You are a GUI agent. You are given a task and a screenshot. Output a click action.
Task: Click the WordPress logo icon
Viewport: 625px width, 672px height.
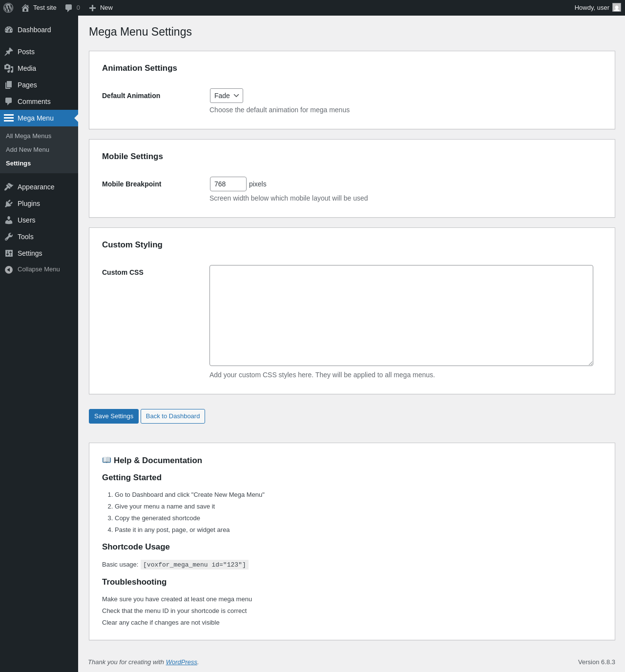point(8,8)
